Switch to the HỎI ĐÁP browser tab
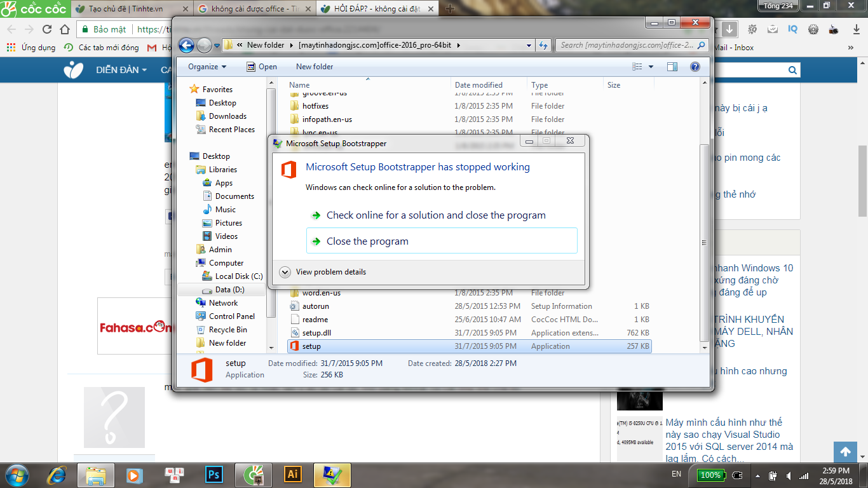868x488 pixels. 377,9
